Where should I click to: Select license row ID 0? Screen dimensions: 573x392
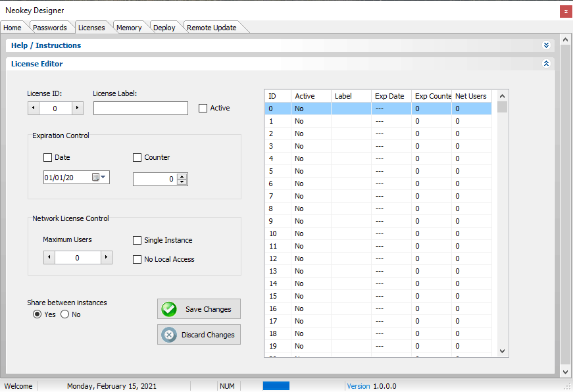pyautogui.click(x=378, y=109)
